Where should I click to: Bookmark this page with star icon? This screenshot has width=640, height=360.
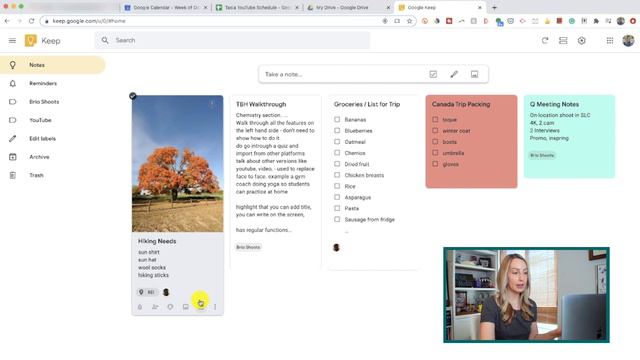[409, 21]
